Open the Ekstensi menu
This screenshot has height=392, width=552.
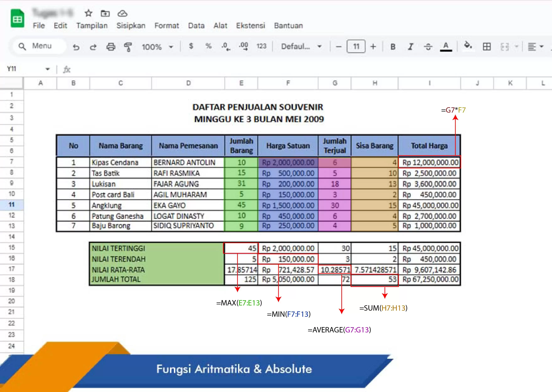click(250, 26)
